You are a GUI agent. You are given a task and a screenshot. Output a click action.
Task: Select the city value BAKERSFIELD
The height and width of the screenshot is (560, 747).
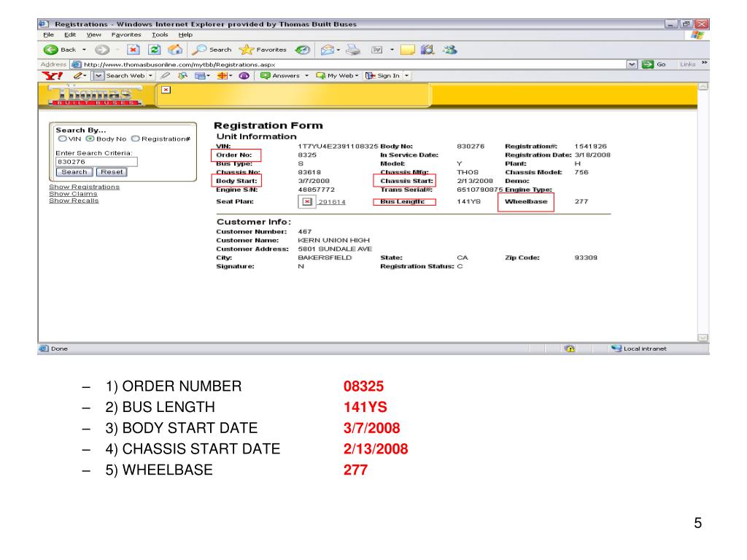pyautogui.click(x=325, y=257)
